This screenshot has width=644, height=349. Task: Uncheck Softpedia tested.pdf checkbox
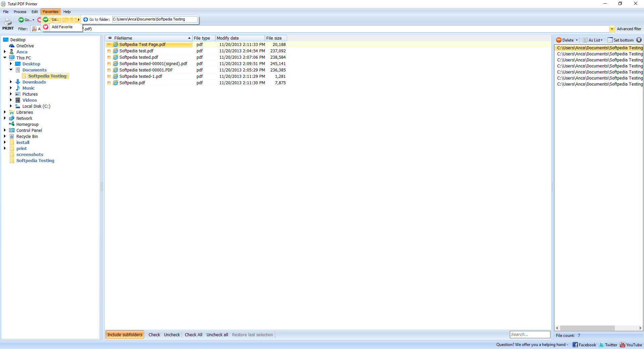click(109, 57)
